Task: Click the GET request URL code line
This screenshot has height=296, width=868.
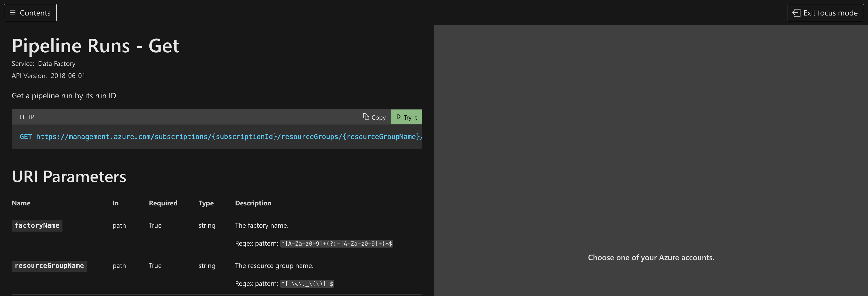Action: [221, 137]
